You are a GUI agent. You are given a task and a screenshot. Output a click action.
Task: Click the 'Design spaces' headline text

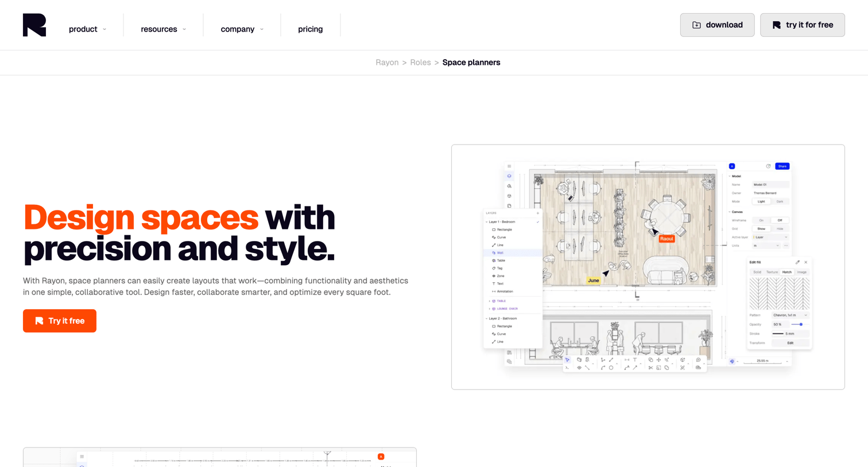(141, 217)
